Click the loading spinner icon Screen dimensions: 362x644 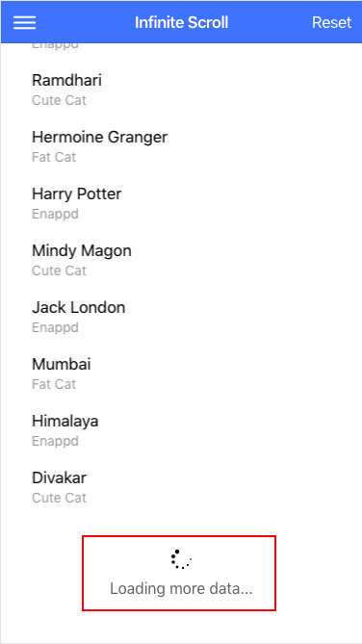click(181, 559)
